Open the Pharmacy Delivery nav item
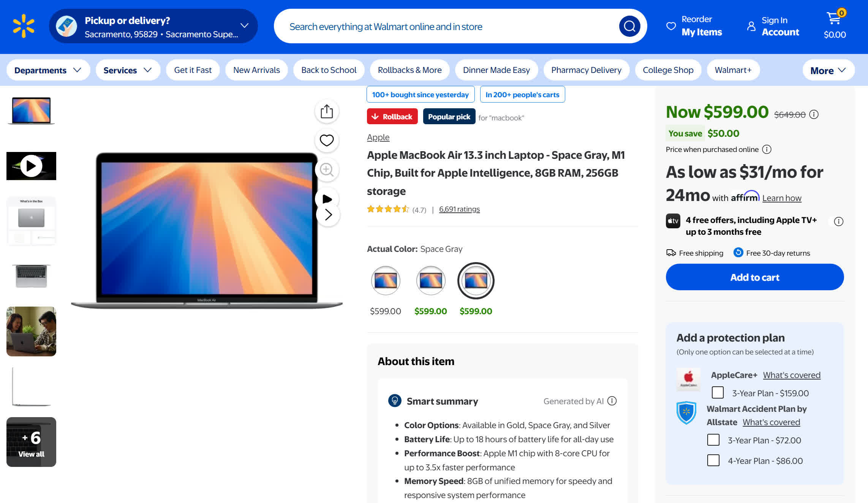Image resolution: width=868 pixels, height=503 pixels. point(586,70)
